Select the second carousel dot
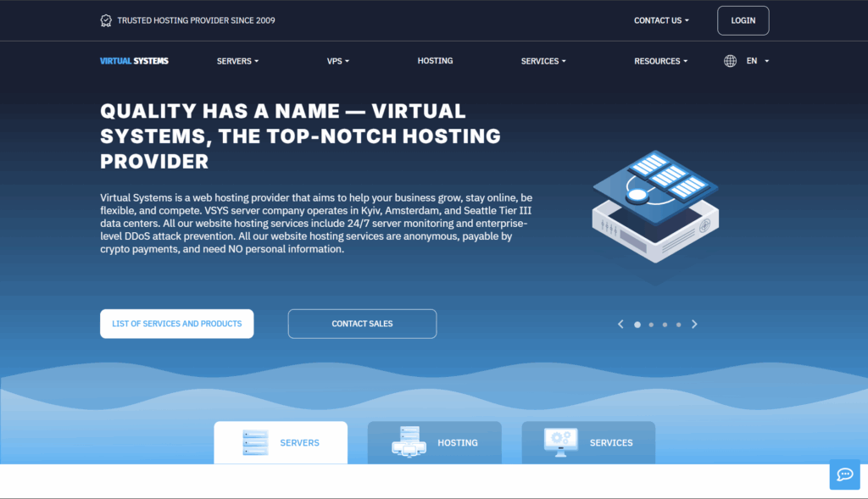Screen dimensions: 868x499 point(651,324)
